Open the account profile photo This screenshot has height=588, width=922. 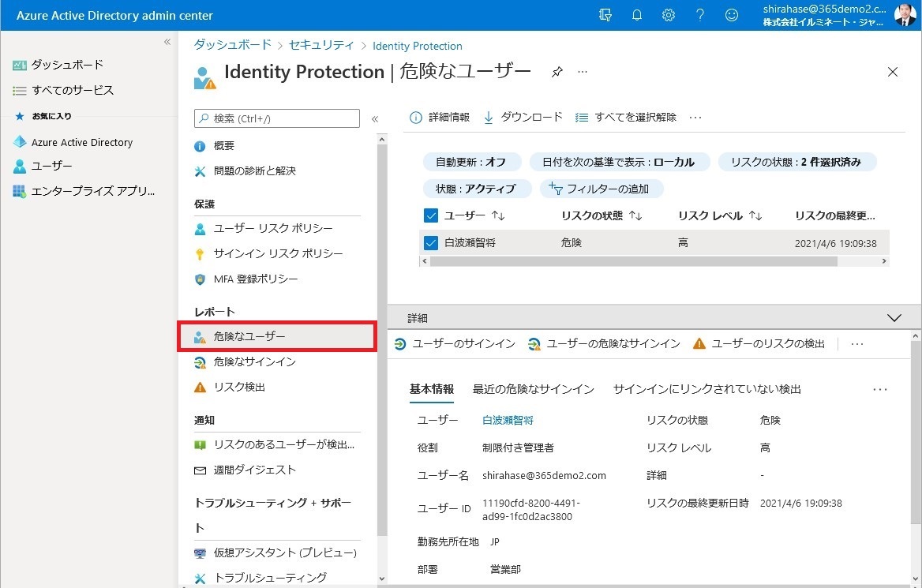(x=905, y=15)
